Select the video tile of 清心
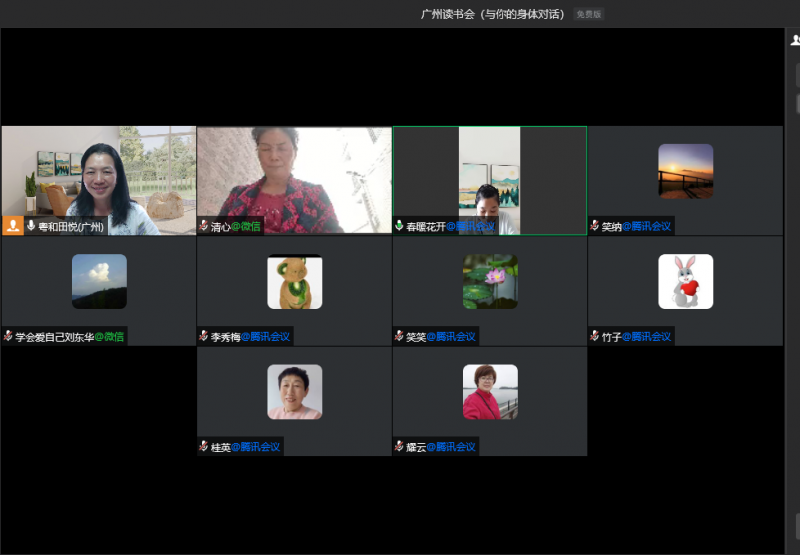 point(294,175)
